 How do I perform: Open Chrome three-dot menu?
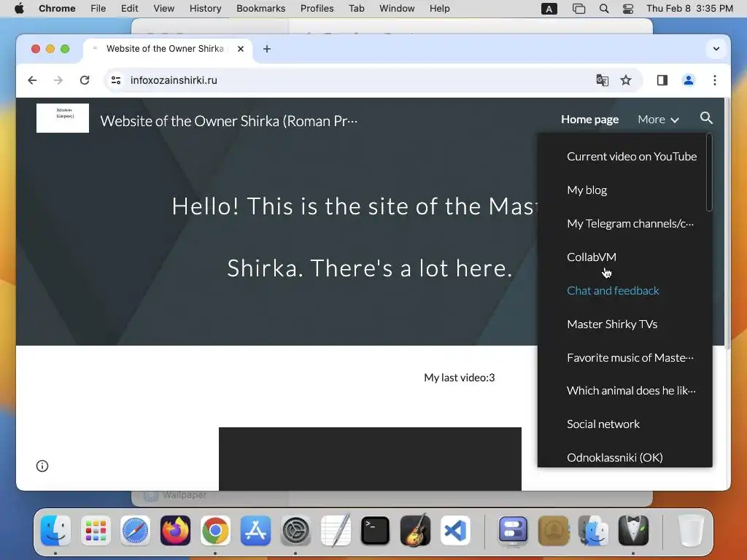click(x=715, y=80)
